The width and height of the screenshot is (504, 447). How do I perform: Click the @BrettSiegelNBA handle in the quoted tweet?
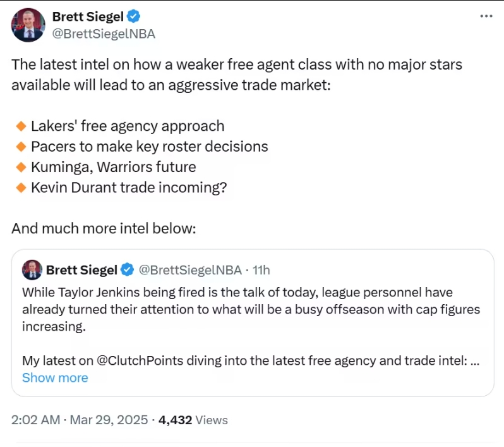(x=189, y=270)
